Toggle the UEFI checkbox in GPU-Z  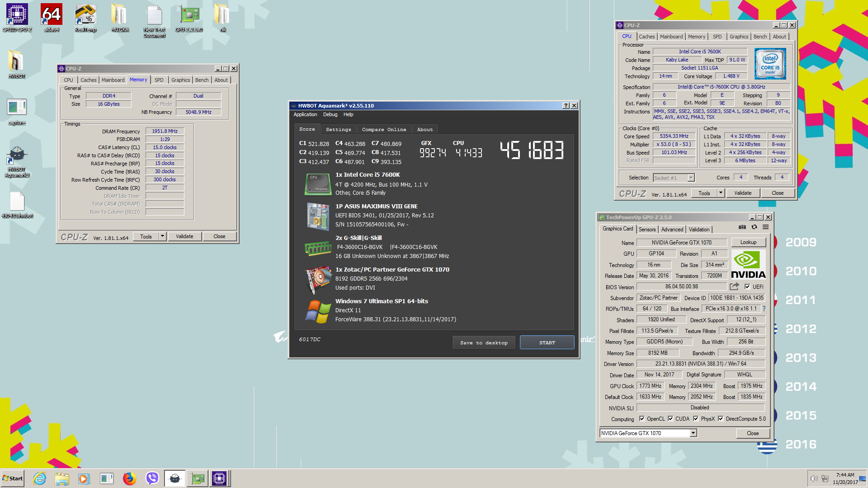pyautogui.click(x=748, y=286)
